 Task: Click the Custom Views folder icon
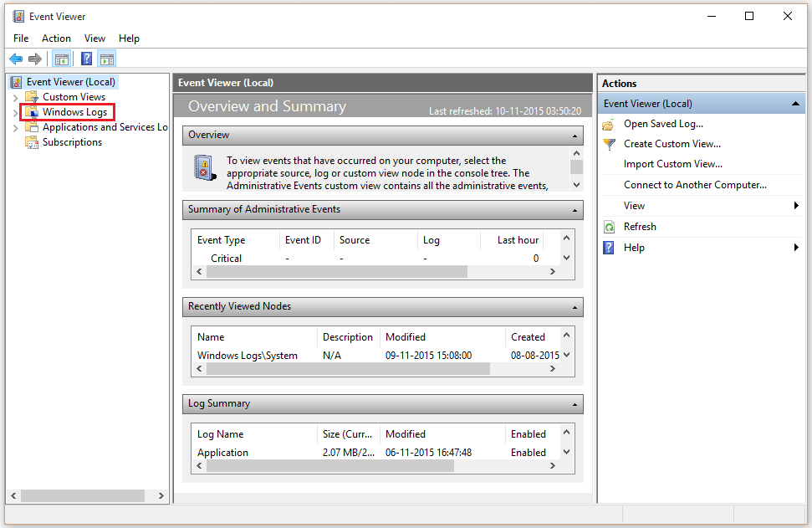click(32, 97)
